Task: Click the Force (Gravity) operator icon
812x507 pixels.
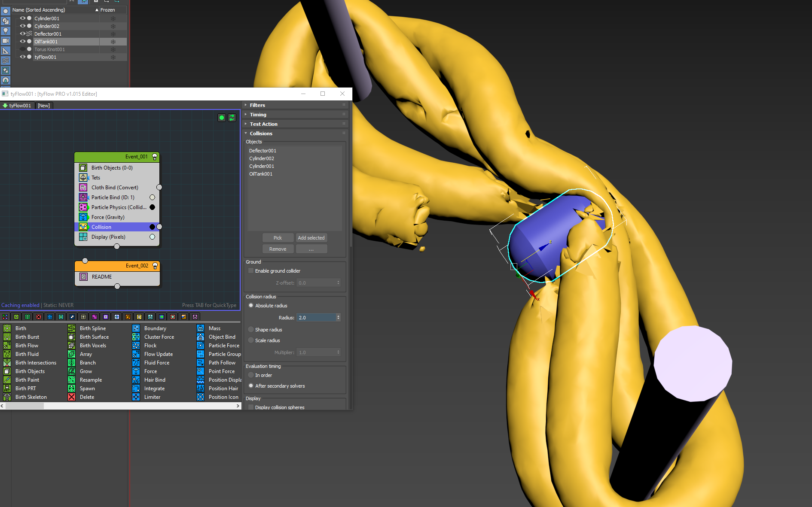Action: click(83, 217)
